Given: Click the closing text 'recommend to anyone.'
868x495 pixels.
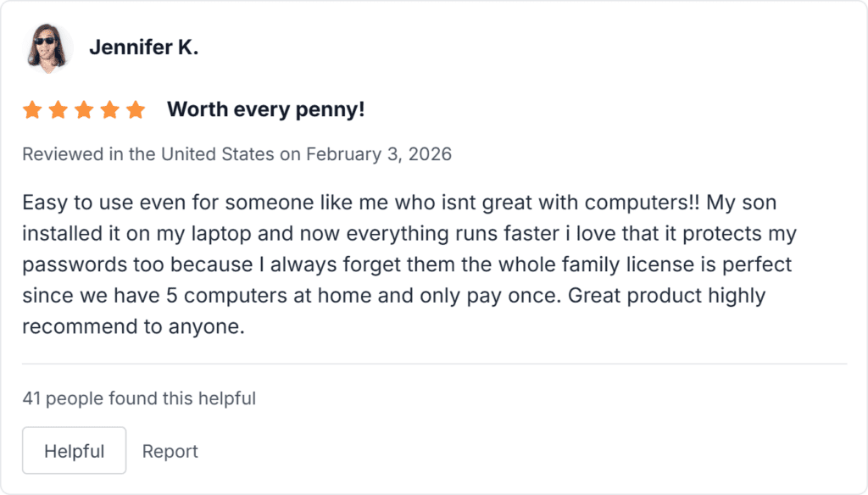Looking at the screenshot, I should 133,326.
